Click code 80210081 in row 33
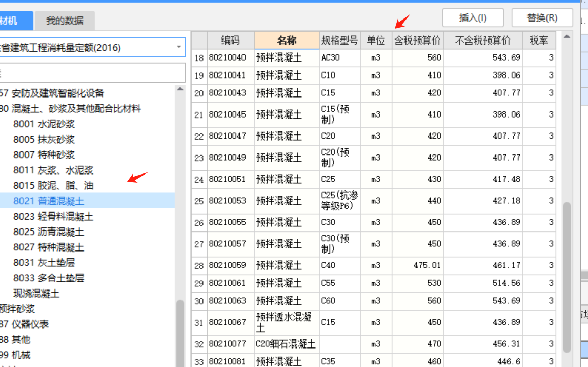 (x=231, y=361)
